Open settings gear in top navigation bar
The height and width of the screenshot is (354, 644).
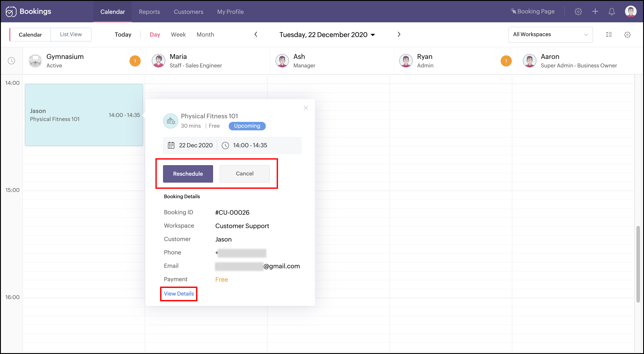[578, 11]
